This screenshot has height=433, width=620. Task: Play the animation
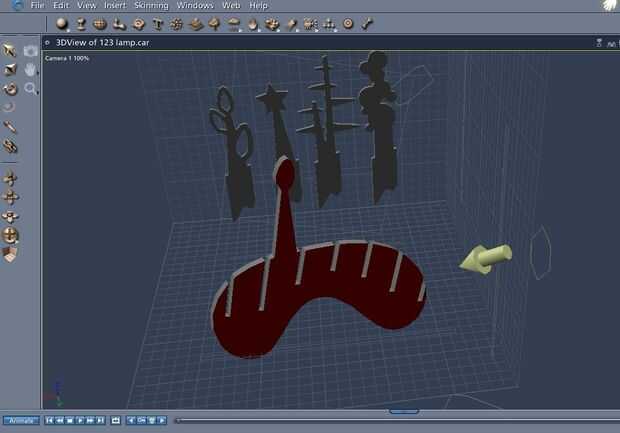tap(80, 420)
